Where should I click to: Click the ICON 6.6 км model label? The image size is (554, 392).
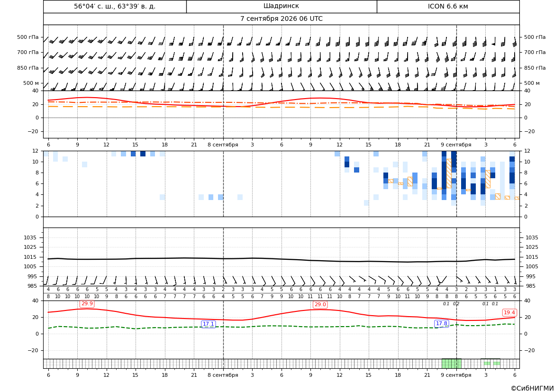coord(448,6)
